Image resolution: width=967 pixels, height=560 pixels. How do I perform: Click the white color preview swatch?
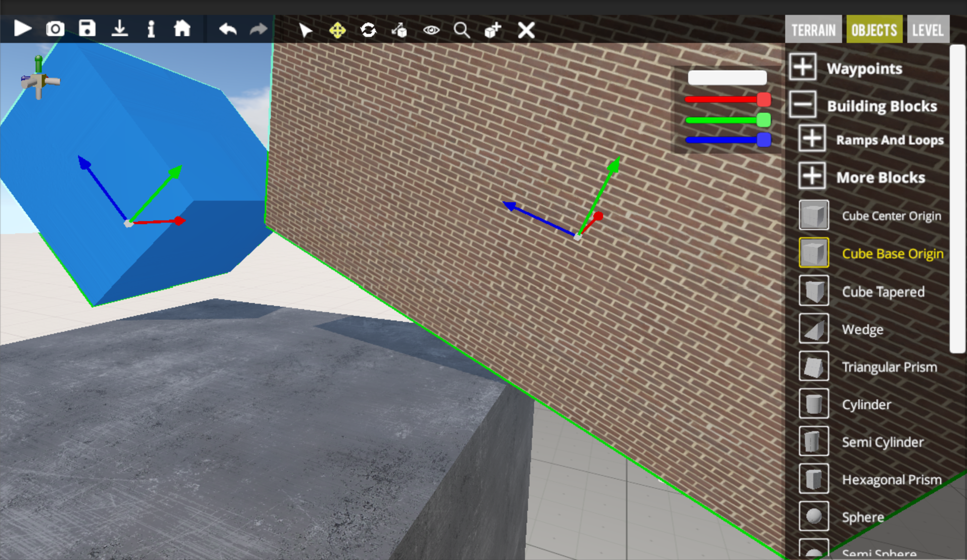click(727, 77)
